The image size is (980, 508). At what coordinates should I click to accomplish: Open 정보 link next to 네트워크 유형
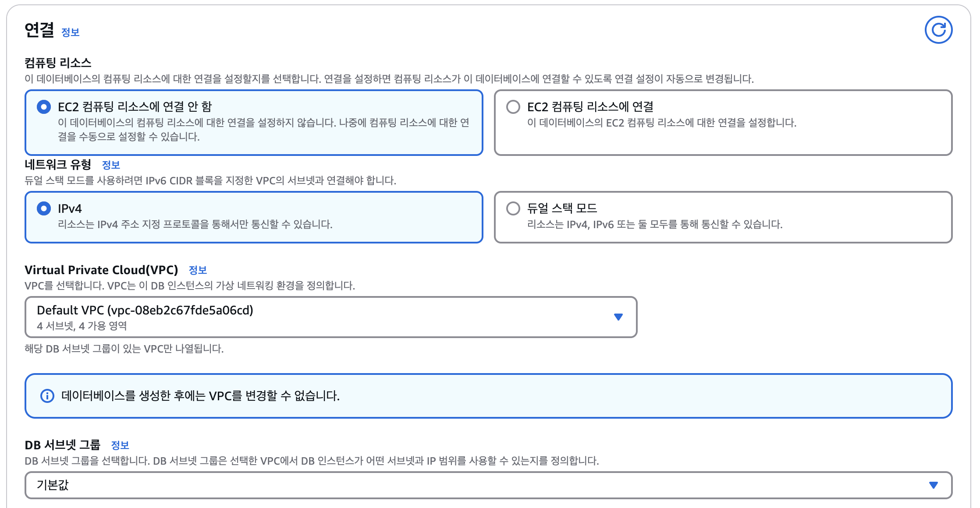tap(110, 165)
